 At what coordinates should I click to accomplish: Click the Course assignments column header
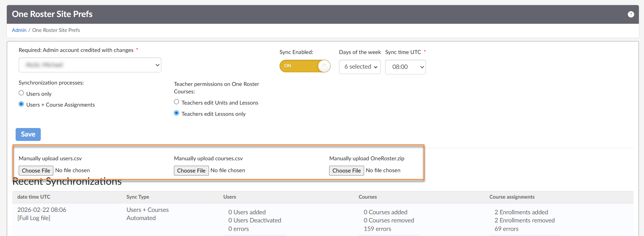(512, 197)
